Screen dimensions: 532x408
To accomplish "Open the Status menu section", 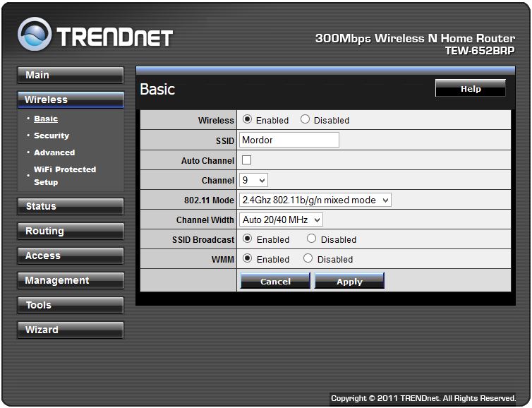I will point(70,207).
